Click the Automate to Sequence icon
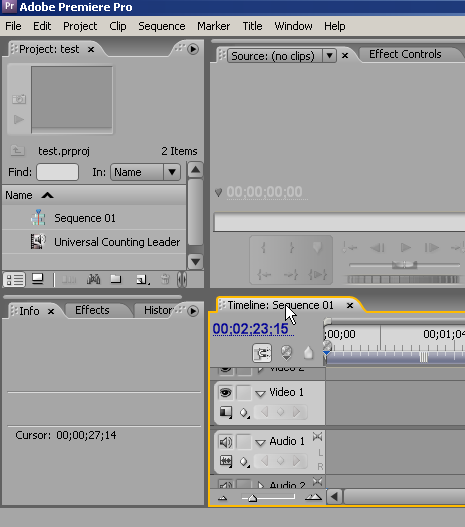Image resolution: width=465 pixels, height=527 pixels. tap(69, 279)
